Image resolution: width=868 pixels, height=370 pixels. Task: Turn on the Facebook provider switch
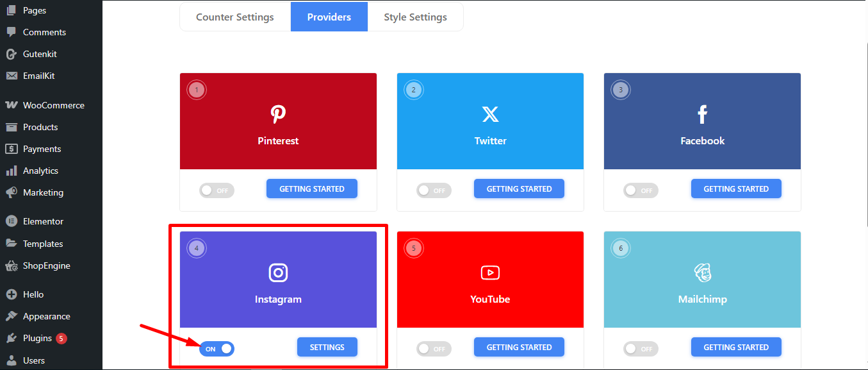(x=641, y=190)
